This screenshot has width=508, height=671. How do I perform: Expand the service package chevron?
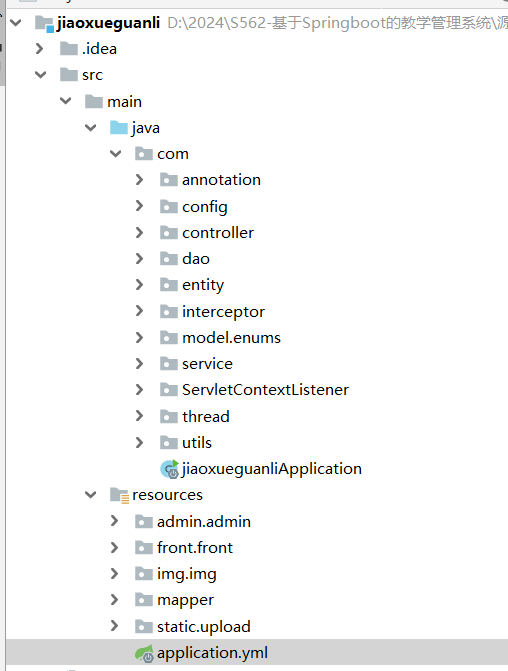coord(140,364)
